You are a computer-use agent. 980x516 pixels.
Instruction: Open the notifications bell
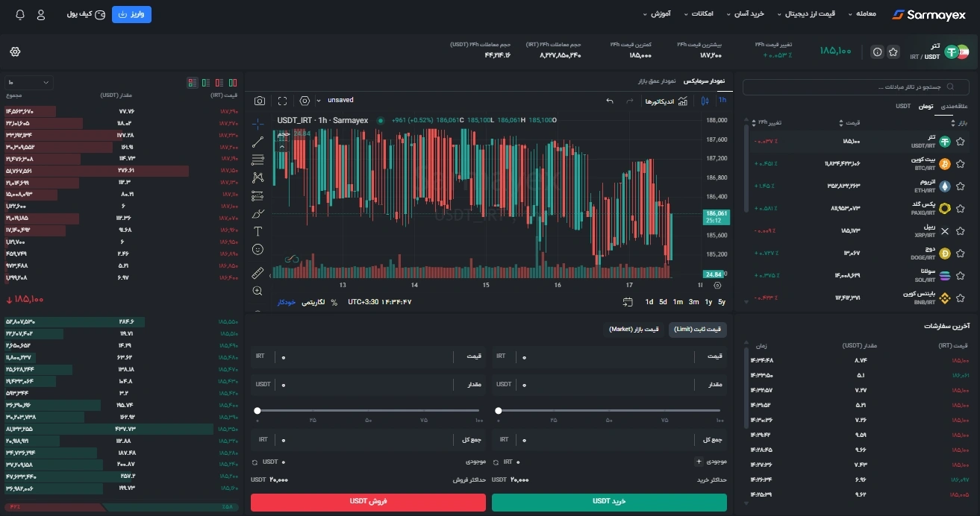pos(19,14)
